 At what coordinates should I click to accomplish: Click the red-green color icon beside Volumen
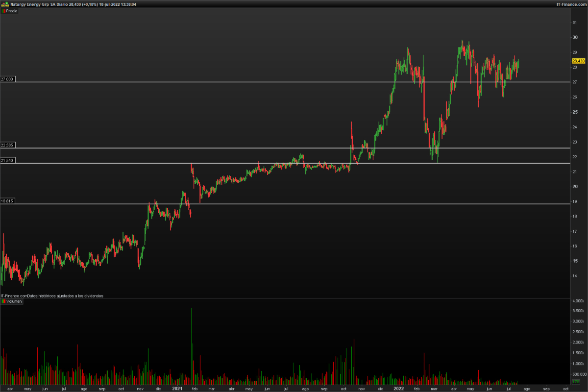click(3, 301)
